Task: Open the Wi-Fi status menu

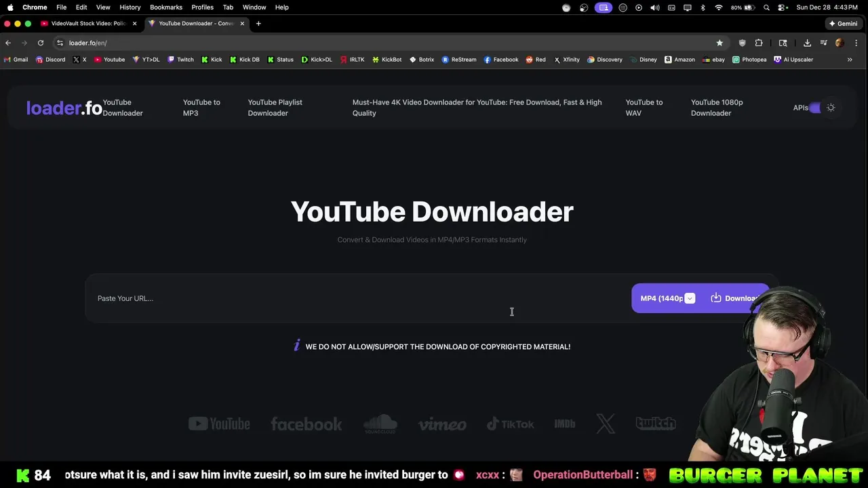Action: coord(719,7)
